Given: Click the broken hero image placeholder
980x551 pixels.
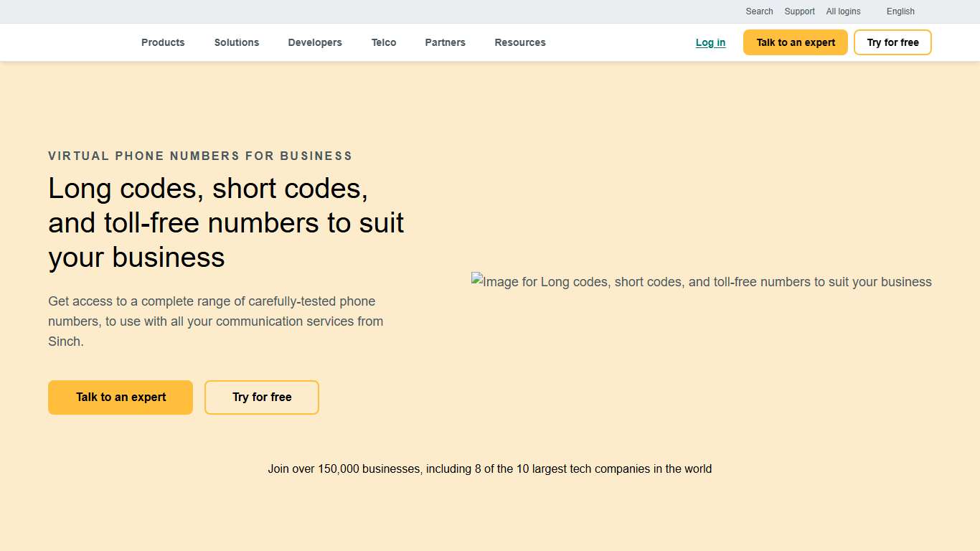Looking at the screenshot, I should (x=701, y=282).
